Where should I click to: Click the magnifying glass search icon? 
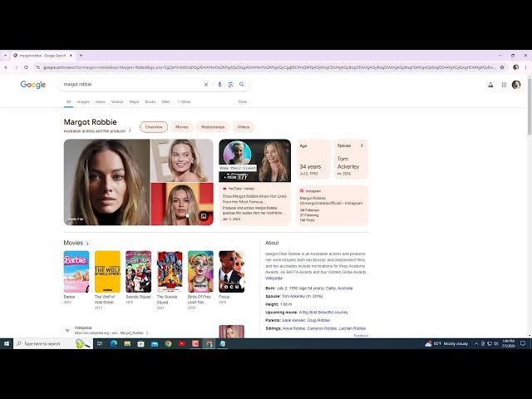pyautogui.click(x=242, y=84)
